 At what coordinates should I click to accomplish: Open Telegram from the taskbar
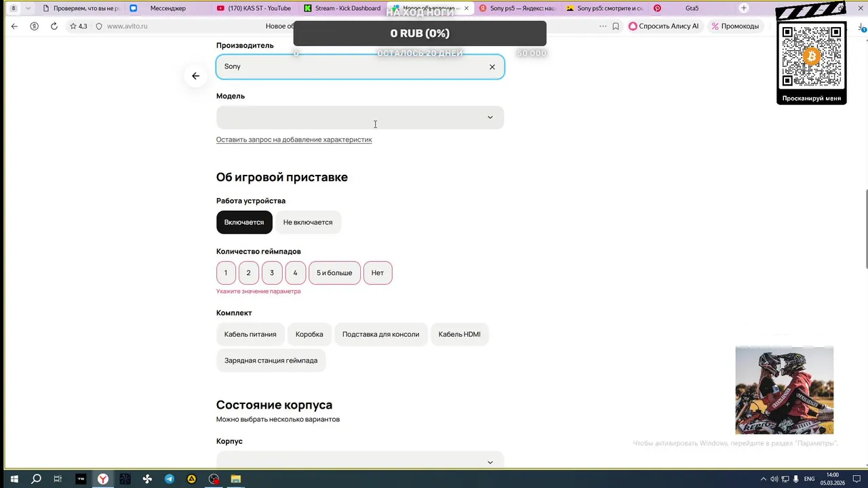pyautogui.click(x=170, y=479)
